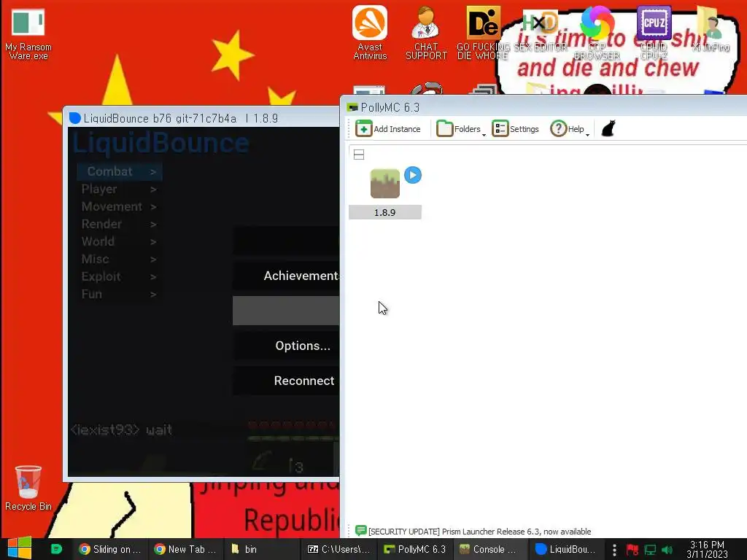Open PollyMC Settings
The height and width of the screenshot is (560, 747).
(x=516, y=129)
